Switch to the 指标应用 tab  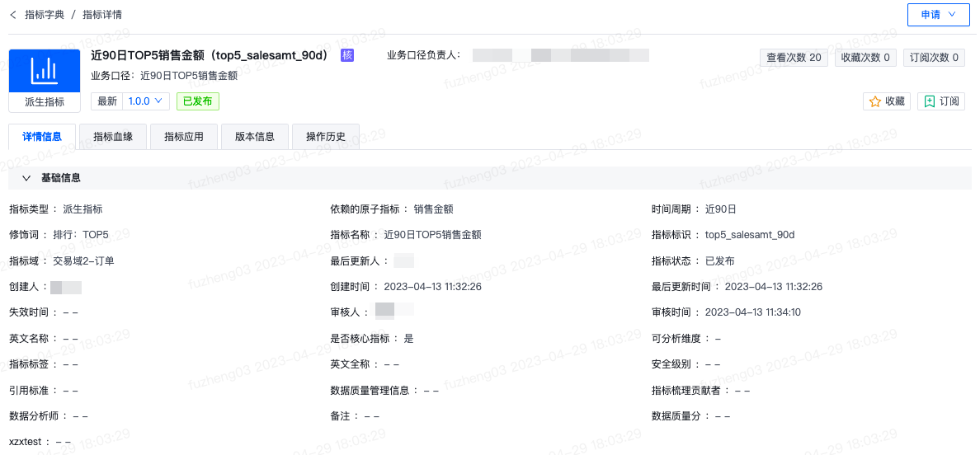[x=184, y=137]
